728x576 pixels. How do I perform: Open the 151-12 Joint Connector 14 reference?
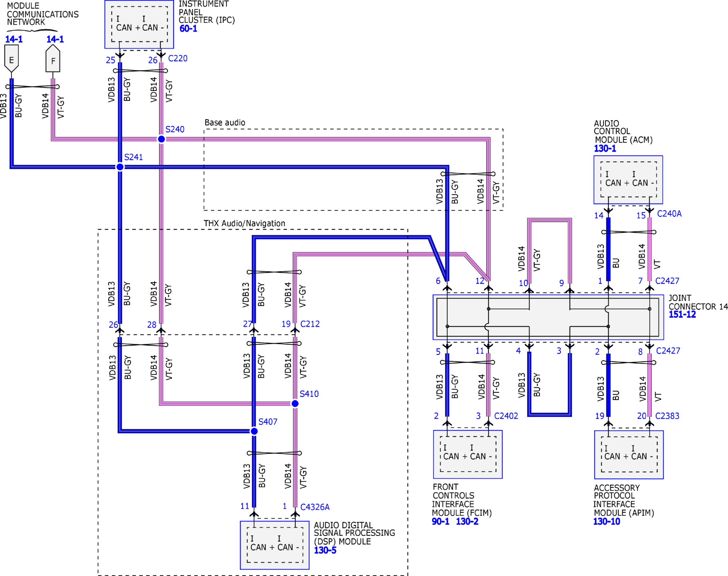pos(682,314)
